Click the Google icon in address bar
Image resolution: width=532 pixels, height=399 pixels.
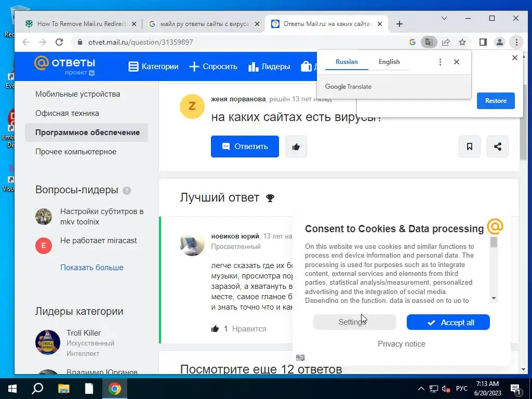(412, 42)
